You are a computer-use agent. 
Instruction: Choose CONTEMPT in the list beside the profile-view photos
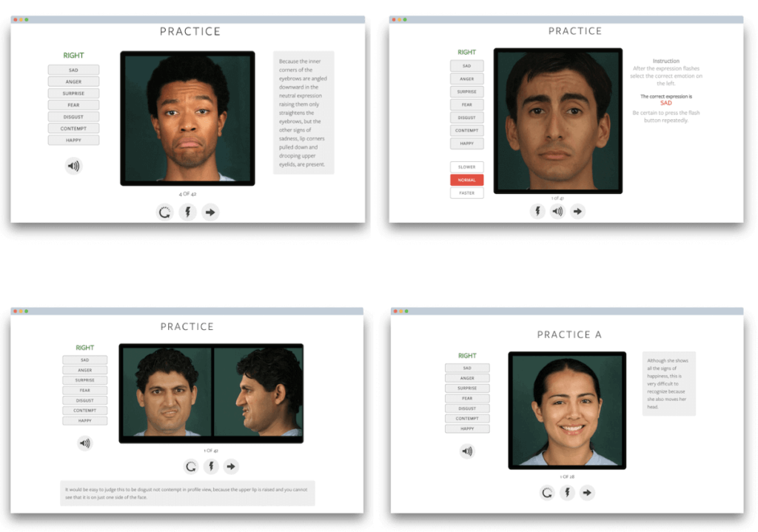pyautogui.click(x=85, y=411)
